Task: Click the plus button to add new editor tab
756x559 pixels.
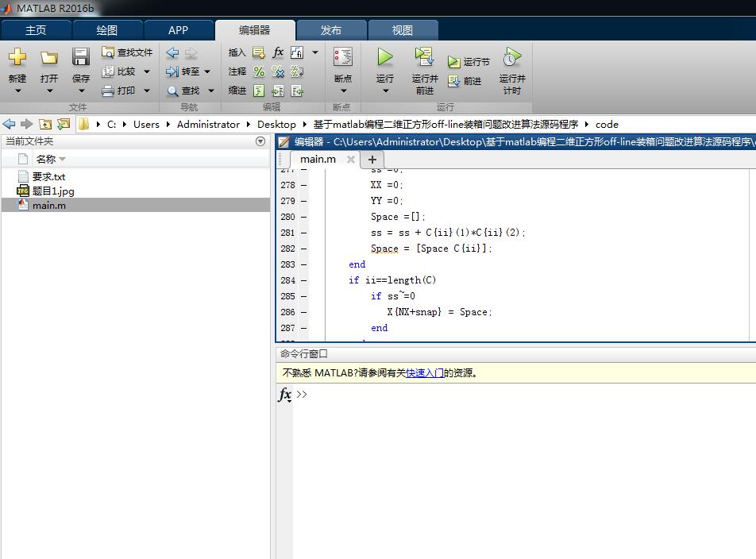Action: pos(372,160)
